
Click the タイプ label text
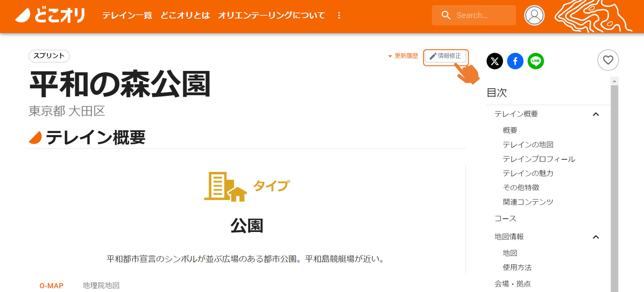(x=271, y=186)
